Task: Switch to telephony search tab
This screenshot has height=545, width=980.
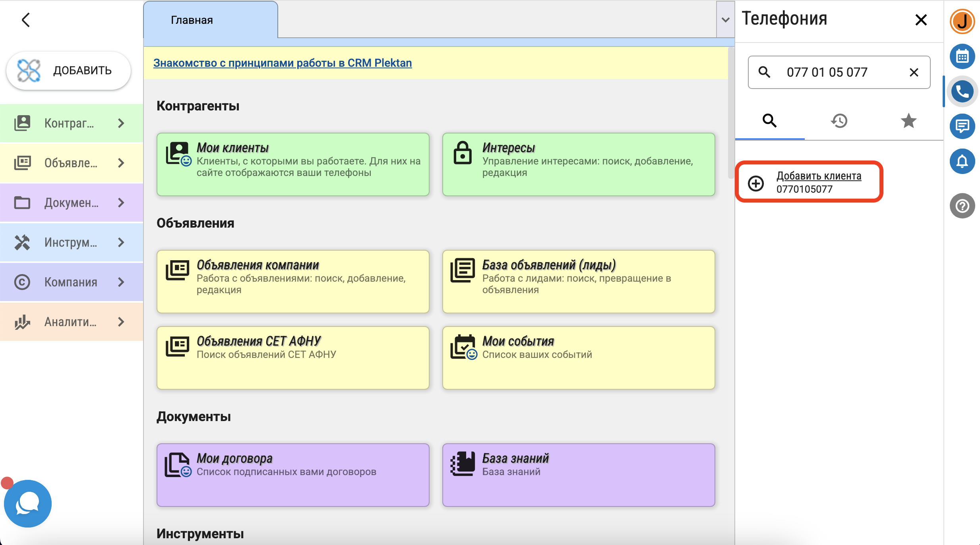Action: tap(769, 121)
